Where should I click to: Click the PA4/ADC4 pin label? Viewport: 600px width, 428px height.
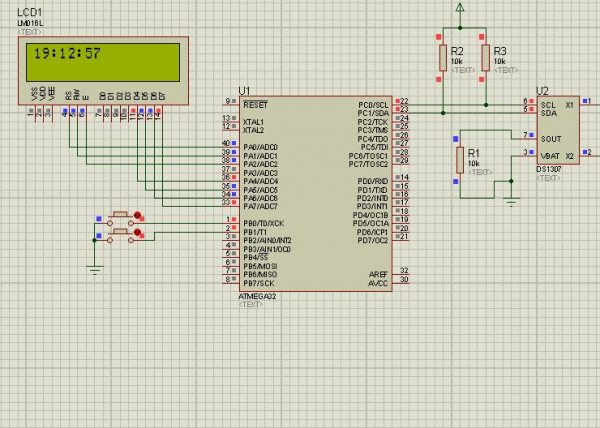(261, 181)
